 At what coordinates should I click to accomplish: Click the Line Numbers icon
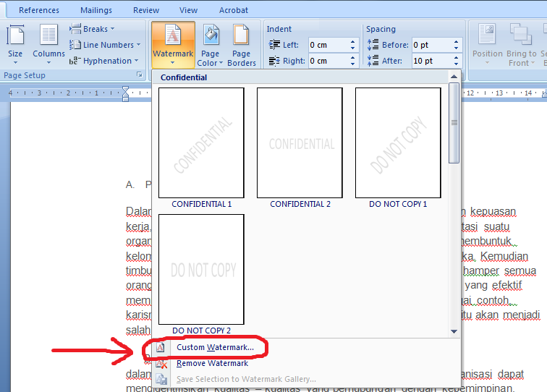(75, 45)
